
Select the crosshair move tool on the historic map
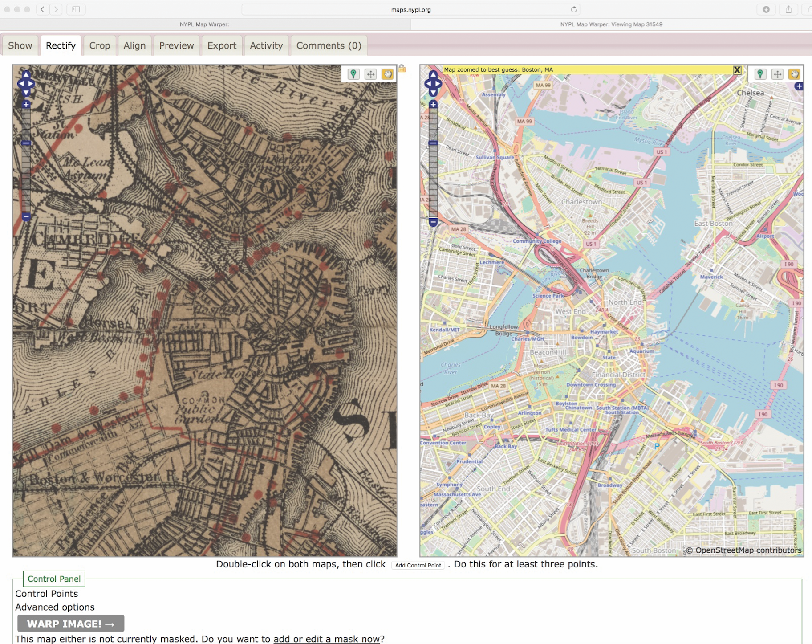371,74
